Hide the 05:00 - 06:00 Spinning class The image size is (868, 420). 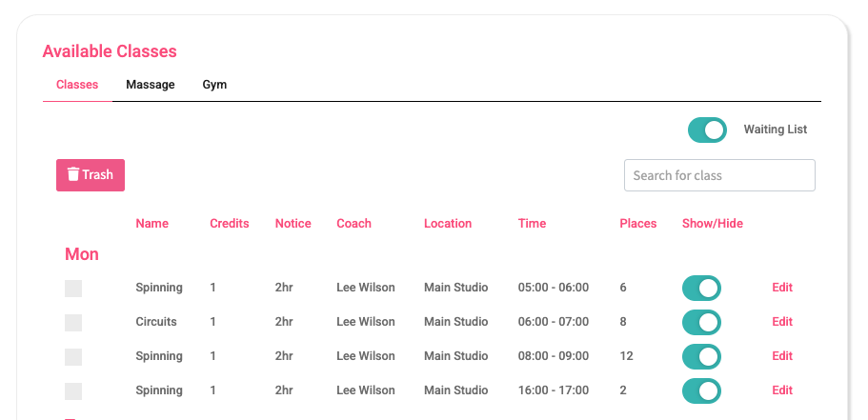(701, 288)
